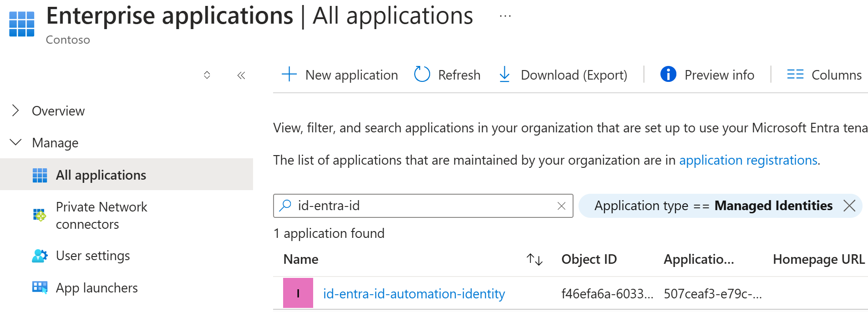Click the Preview info icon
Screen dimensions: 868x312
pos(668,74)
